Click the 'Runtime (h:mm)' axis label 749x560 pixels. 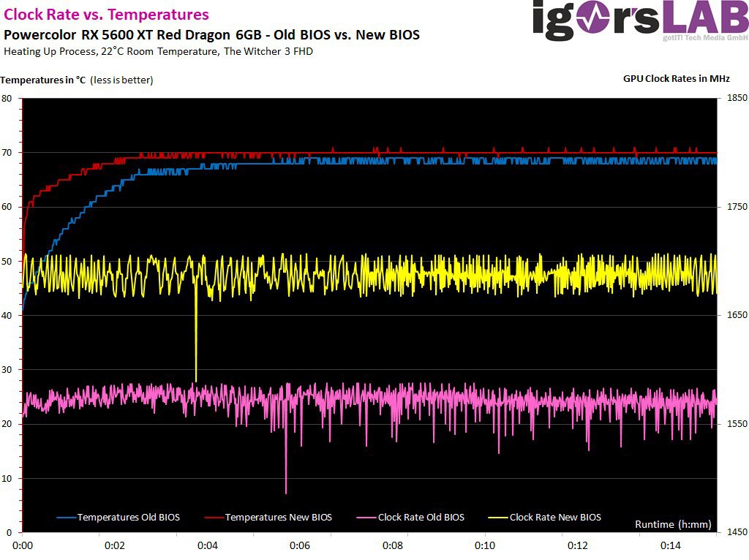tap(673, 524)
